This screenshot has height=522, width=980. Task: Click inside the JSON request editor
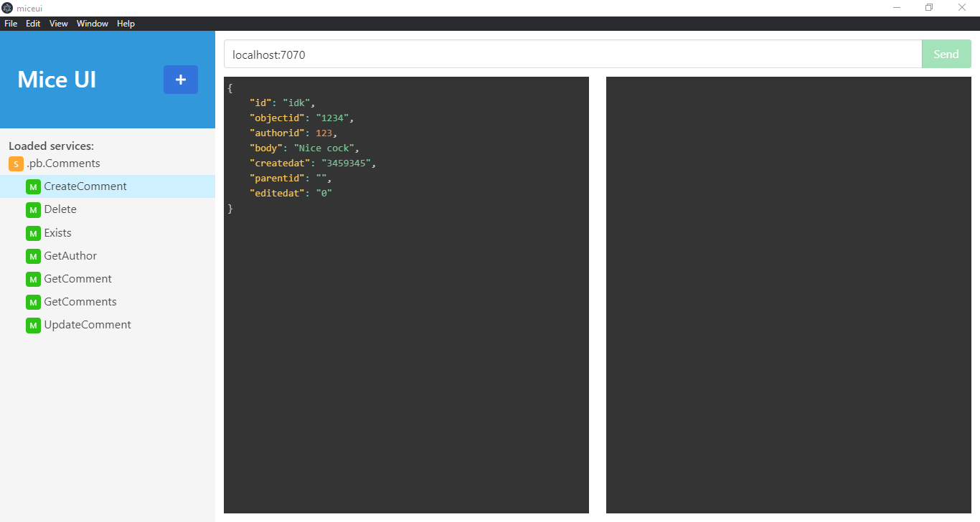(406, 323)
